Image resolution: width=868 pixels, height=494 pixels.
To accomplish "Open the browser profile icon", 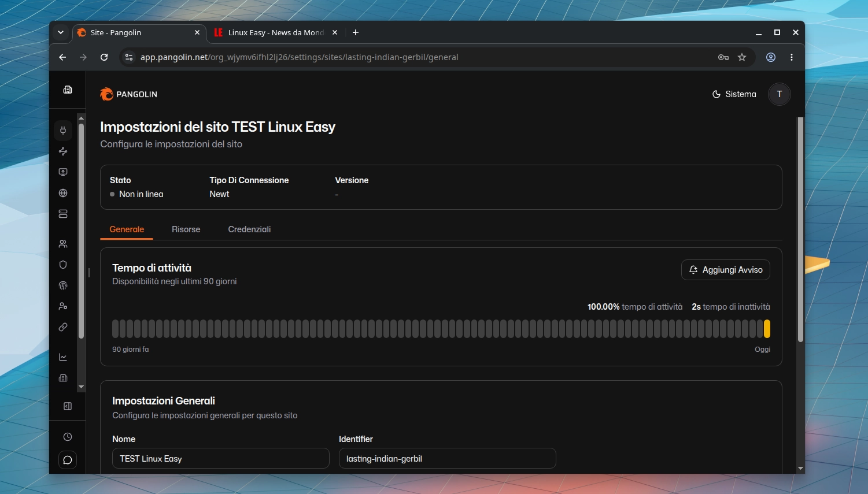I will [771, 57].
